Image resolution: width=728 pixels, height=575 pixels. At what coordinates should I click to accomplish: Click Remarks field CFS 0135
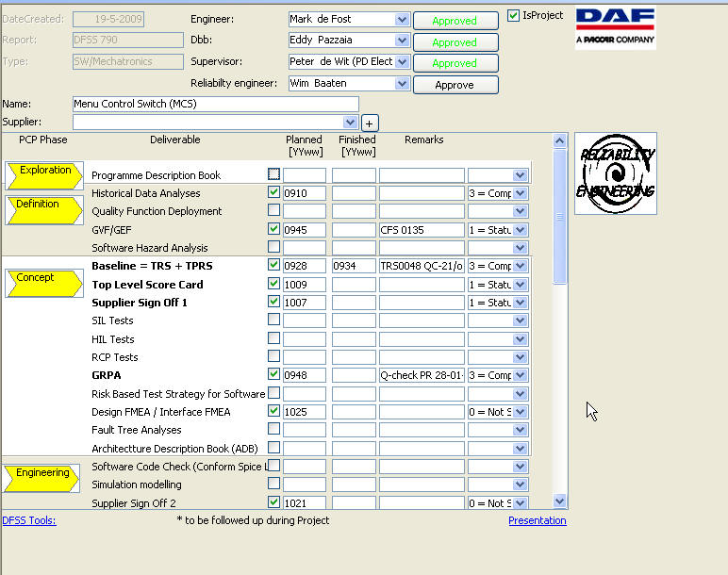tap(422, 230)
